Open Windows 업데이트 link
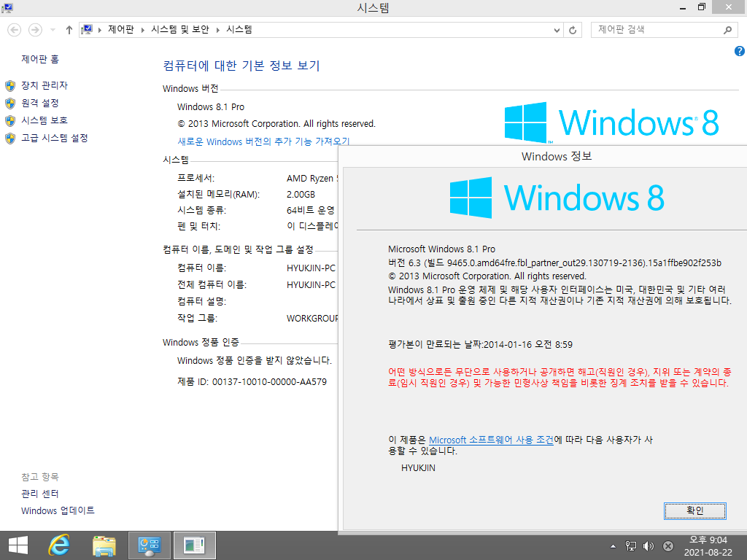 58,510
